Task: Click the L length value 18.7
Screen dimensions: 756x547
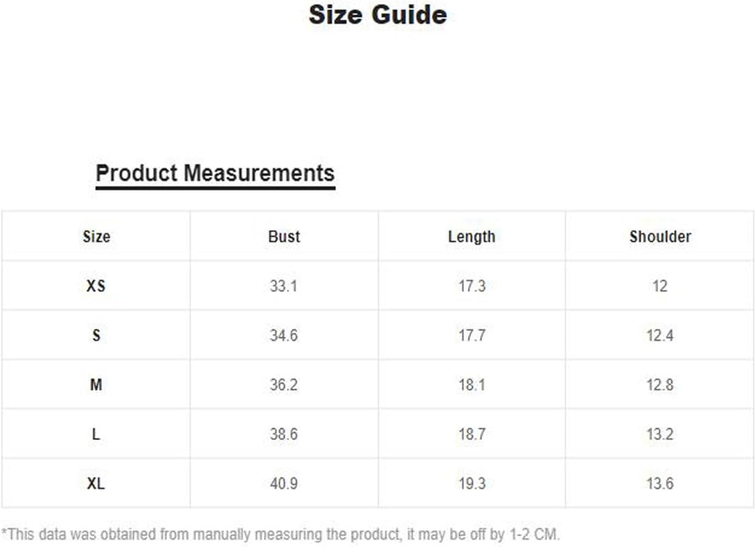Action: (x=472, y=434)
